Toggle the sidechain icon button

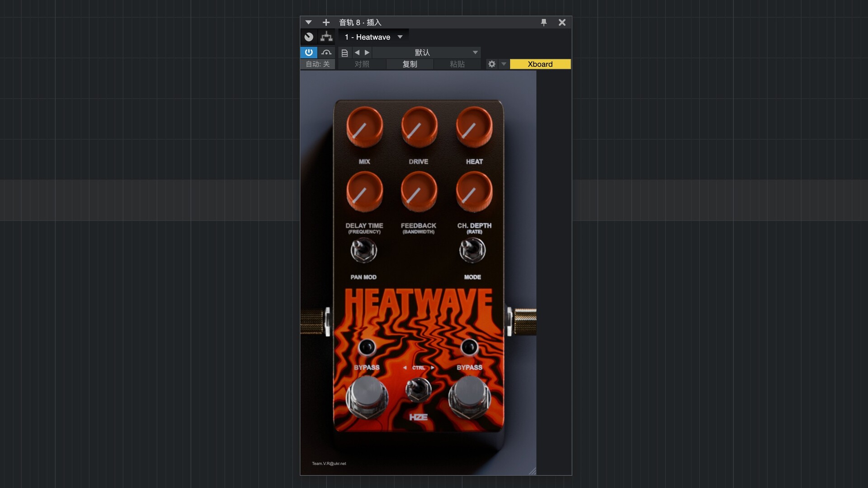pyautogui.click(x=326, y=52)
